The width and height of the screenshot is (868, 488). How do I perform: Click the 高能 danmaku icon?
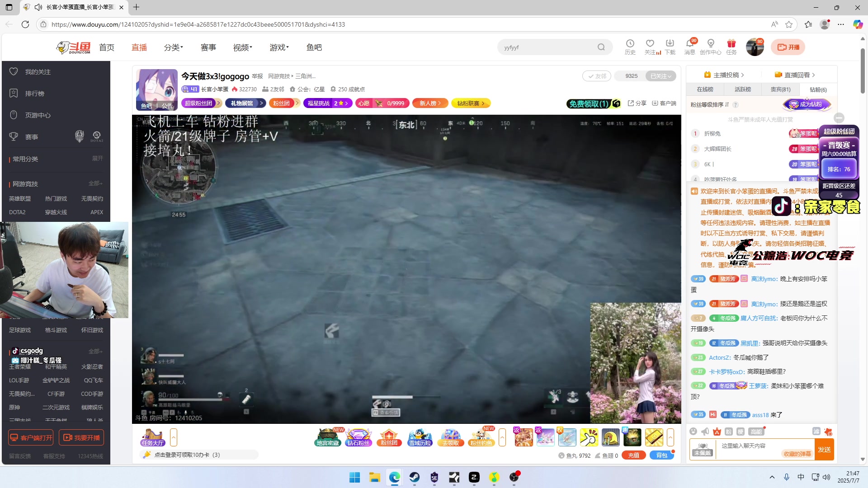(756, 432)
